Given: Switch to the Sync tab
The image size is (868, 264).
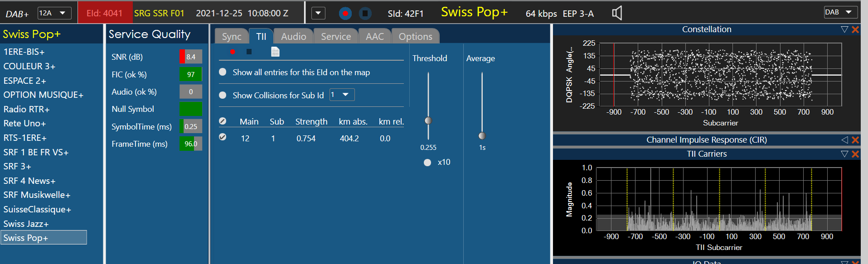Looking at the screenshot, I should [x=232, y=36].
